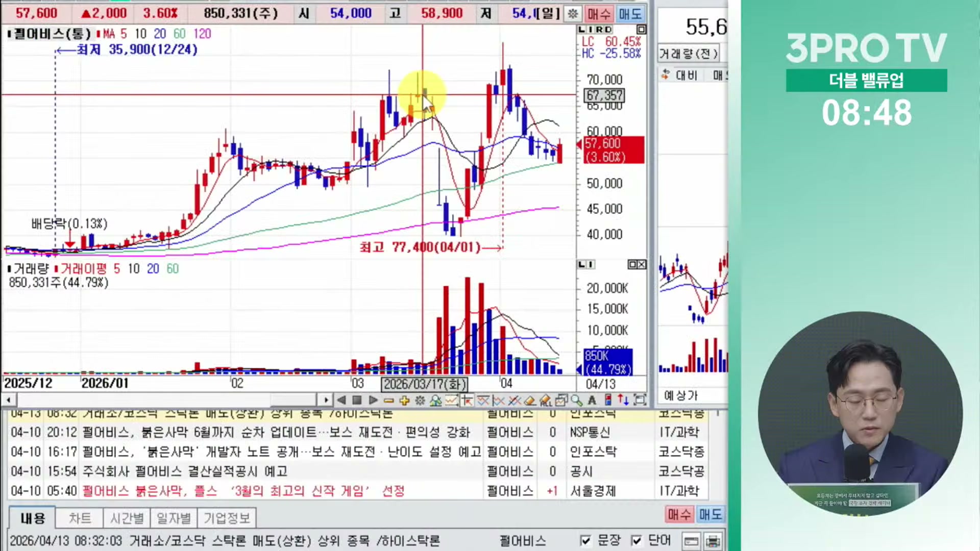This screenshot has height=551, width=980.
Task: Expand the 2026/03/17(화) date selector
Action: (424, 384)
